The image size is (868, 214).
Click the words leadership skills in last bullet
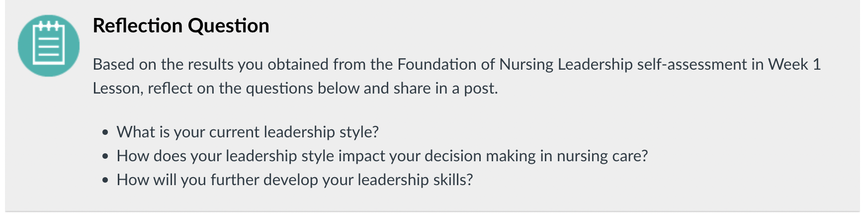(415, 180)
